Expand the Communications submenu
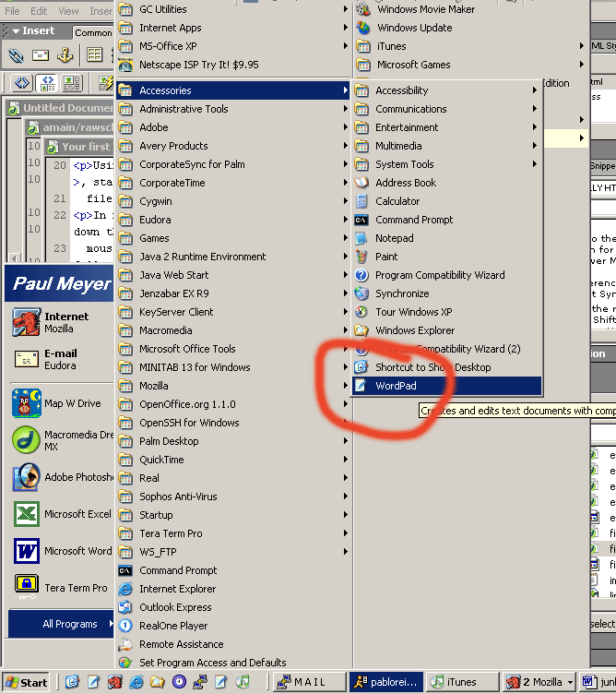616x694 pixels. [446, 109]
